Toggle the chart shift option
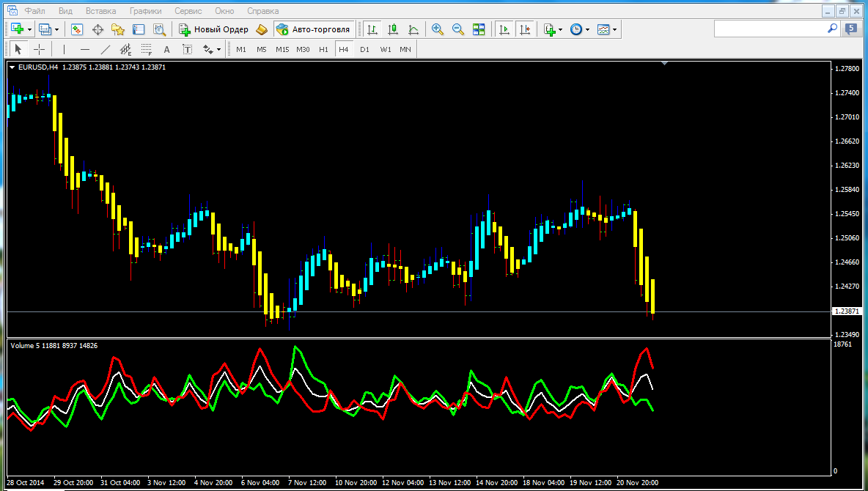The height and width of the screenshot is (491, 868). [x=524, y=29]
